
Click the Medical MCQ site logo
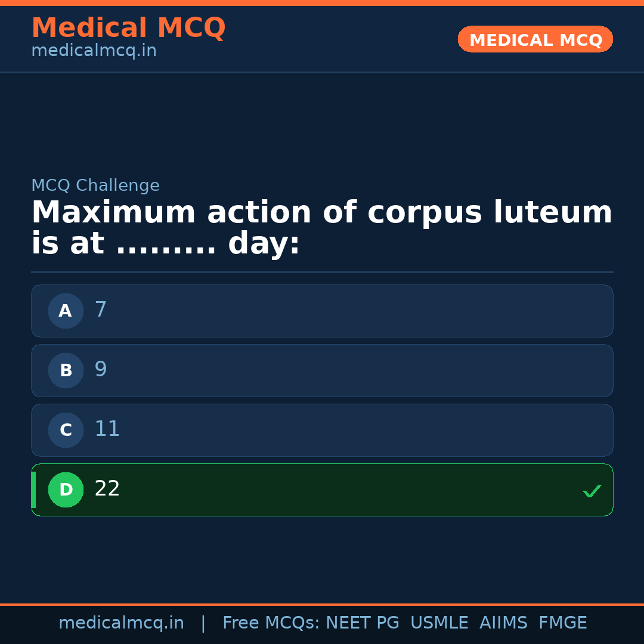click(x=128, y=27)
